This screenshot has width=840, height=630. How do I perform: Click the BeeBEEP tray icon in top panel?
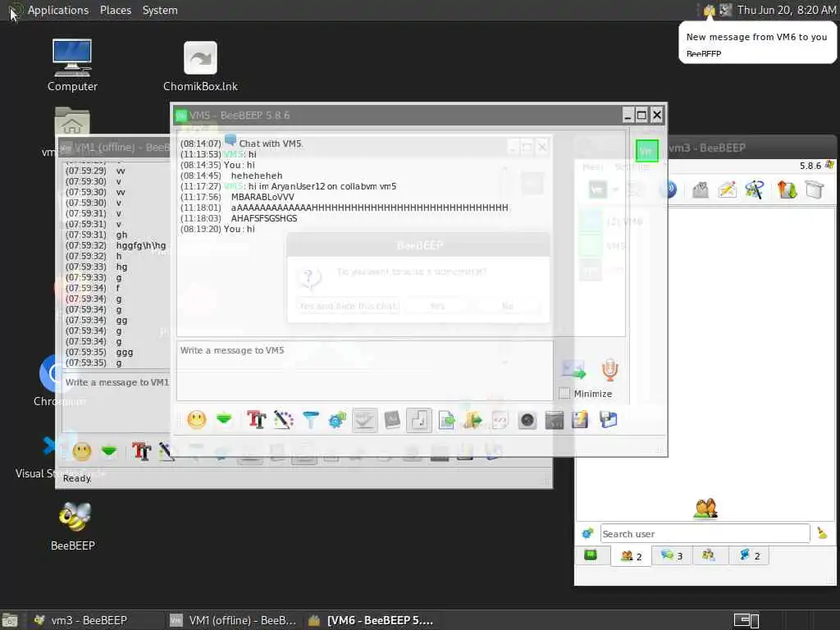[x=710, y=10]
